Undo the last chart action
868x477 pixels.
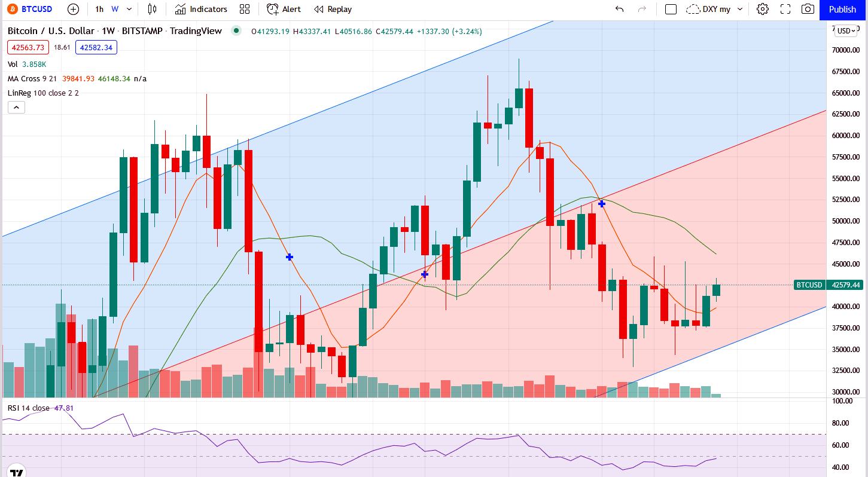(620, 9)
